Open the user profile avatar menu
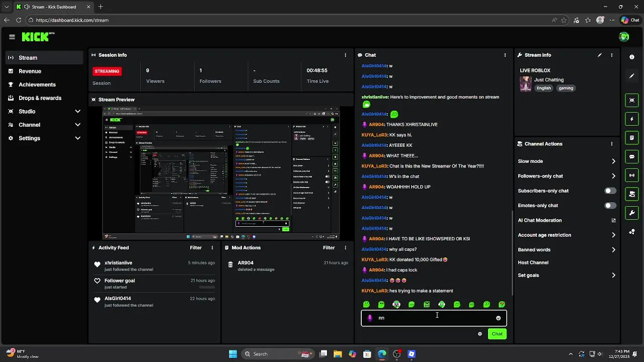 624,37
